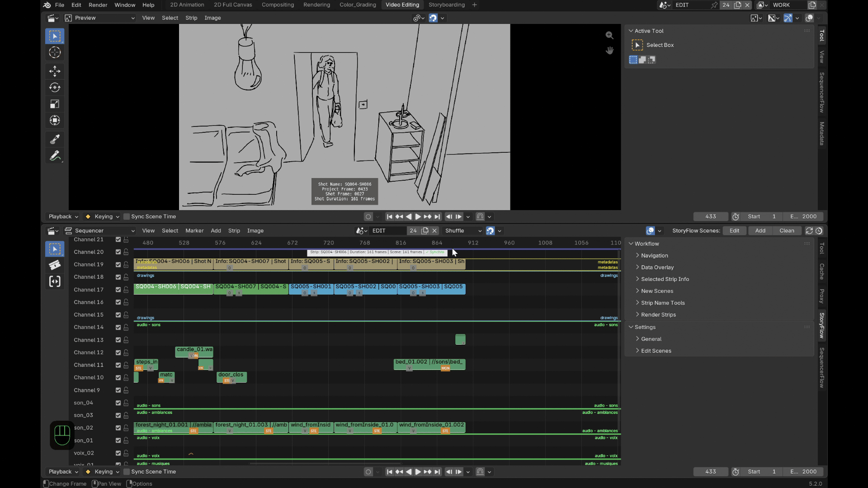Switch to the Storyboarding workspace tab

(446, 5)
